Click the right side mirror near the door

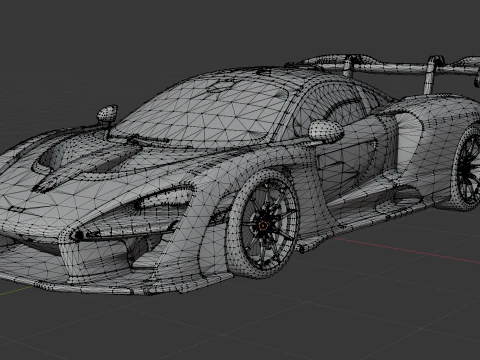click(325, 130)
